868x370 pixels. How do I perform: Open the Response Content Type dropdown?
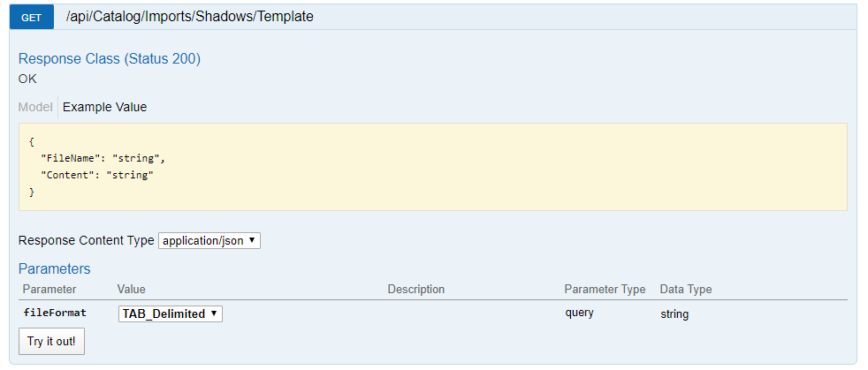tap(209, 240)
